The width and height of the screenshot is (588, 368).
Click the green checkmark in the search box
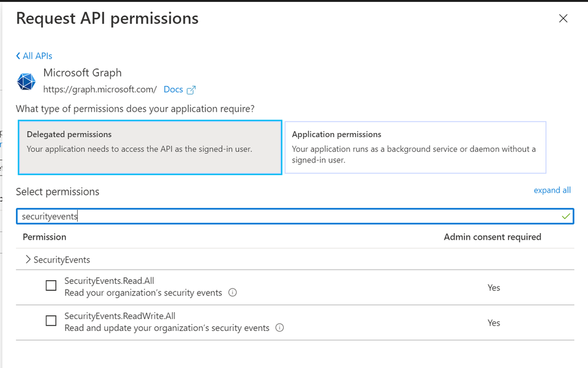(x=566, y=216)
